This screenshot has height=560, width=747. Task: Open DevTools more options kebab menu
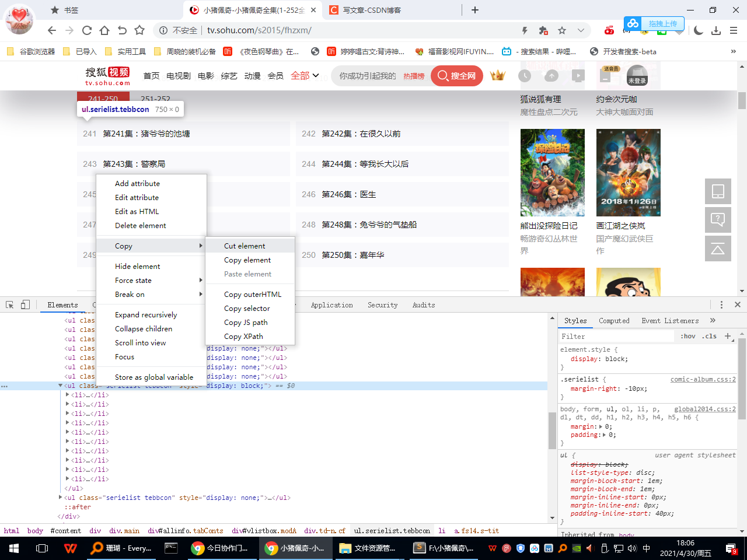click(721, 305)
